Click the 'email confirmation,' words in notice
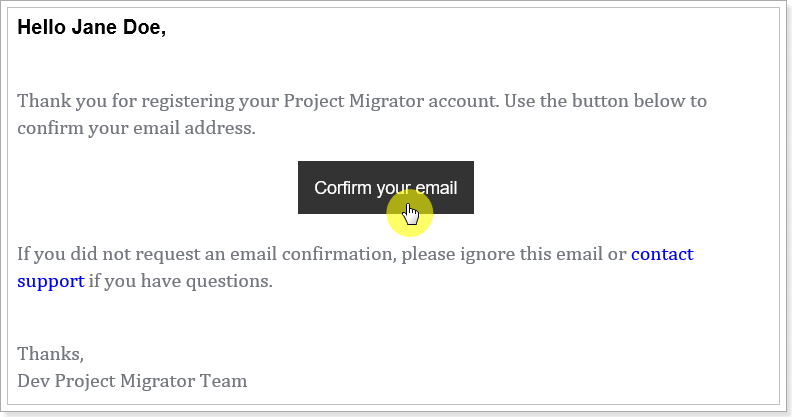This screenshot has width=792, height=417. [313, 254]
